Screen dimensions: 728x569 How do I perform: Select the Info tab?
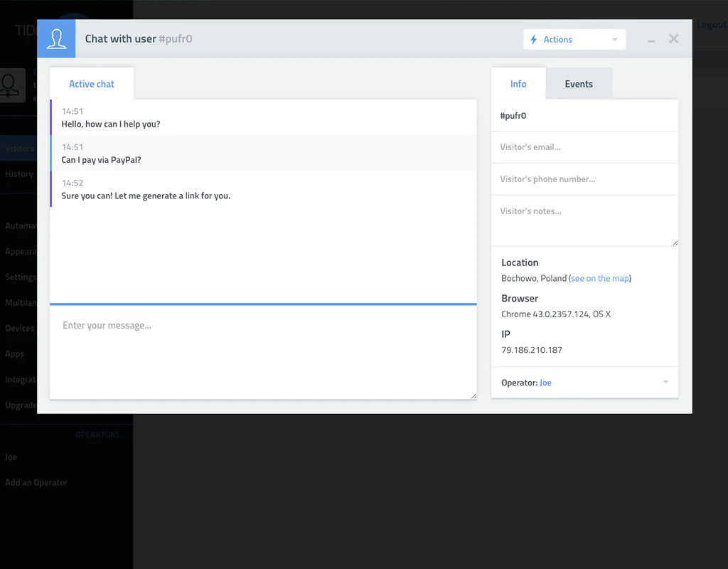click(x=518, y=84)
